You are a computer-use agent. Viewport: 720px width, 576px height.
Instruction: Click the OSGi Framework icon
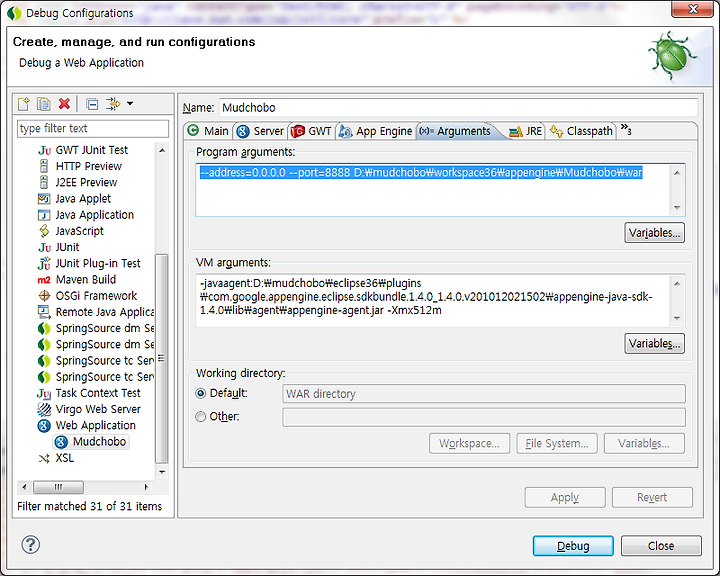[44, 296]
